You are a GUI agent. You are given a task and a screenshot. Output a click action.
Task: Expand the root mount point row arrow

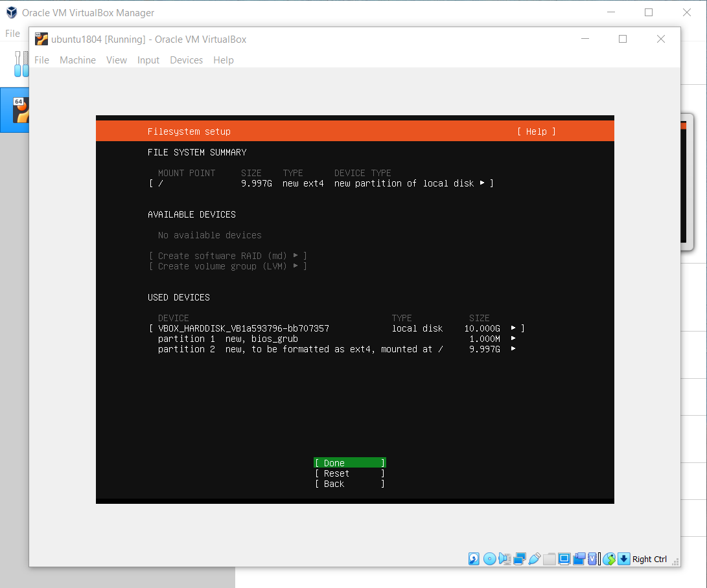point(482,183)
